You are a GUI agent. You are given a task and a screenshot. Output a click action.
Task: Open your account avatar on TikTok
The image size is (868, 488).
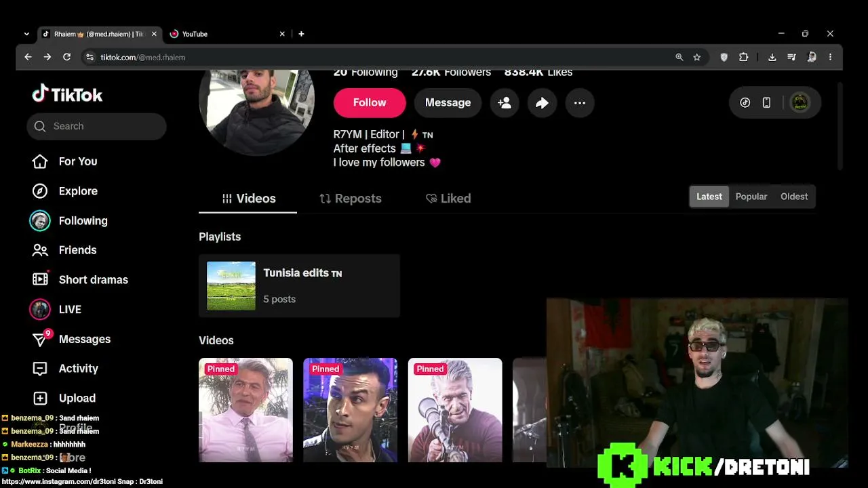point(800,102)
